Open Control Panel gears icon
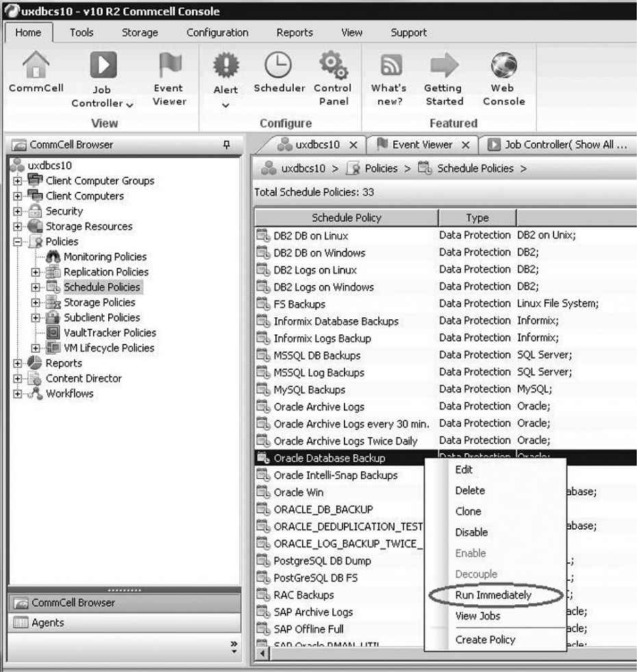This screenshot has height=672, width=637. tap(333, 64)
